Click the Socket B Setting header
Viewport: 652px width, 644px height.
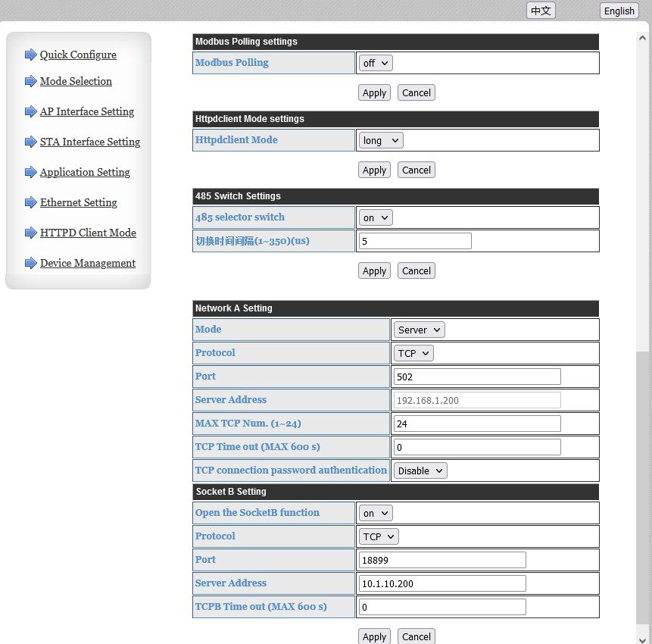click(395, 492)
